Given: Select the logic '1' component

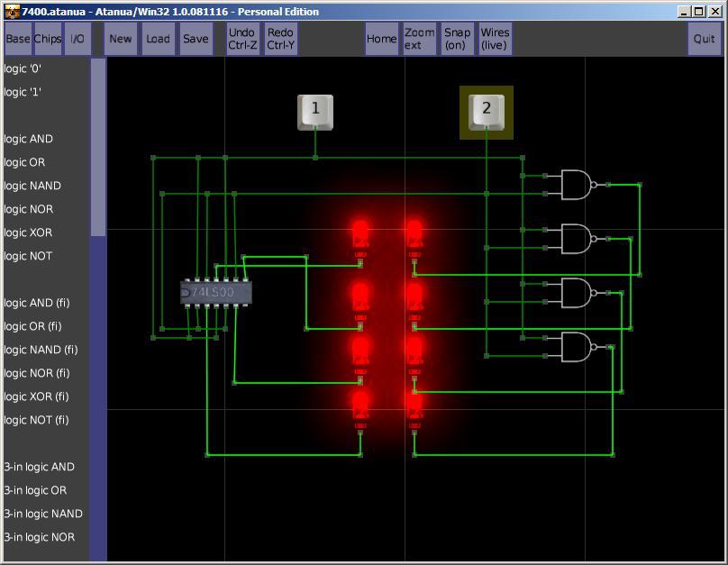Looking at the screenshot, I should click(23, 92).
